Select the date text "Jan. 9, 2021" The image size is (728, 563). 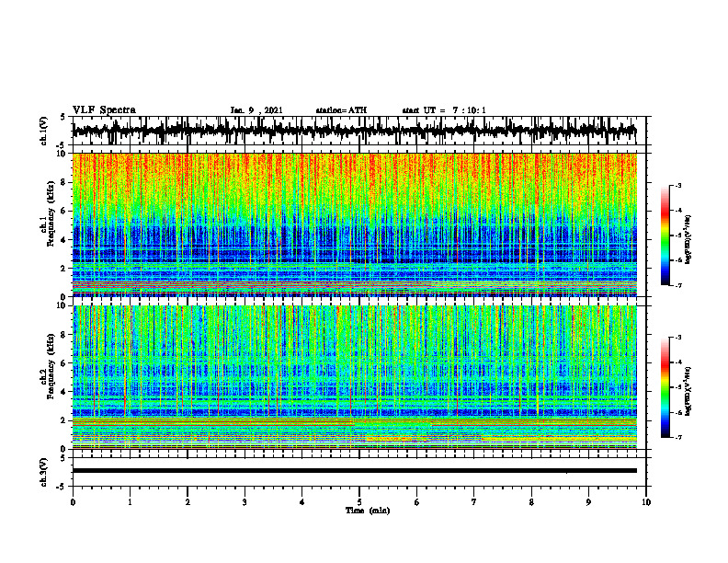click(x=256, y=110)
